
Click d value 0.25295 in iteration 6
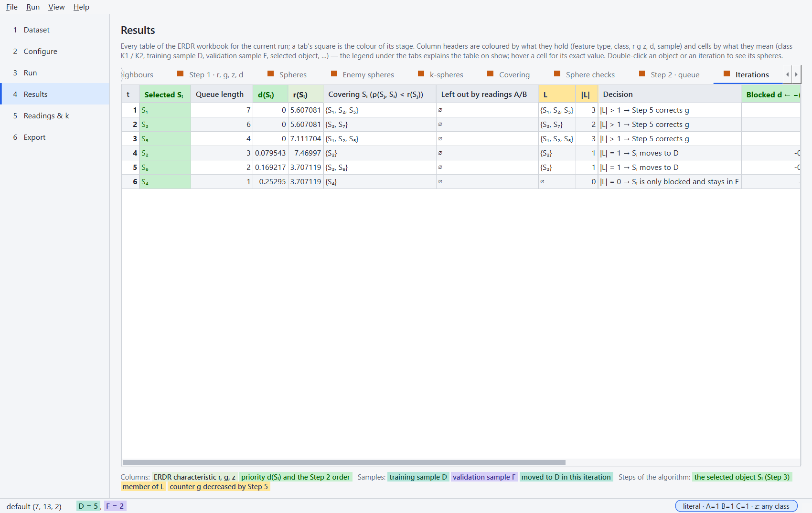[270, 182]
